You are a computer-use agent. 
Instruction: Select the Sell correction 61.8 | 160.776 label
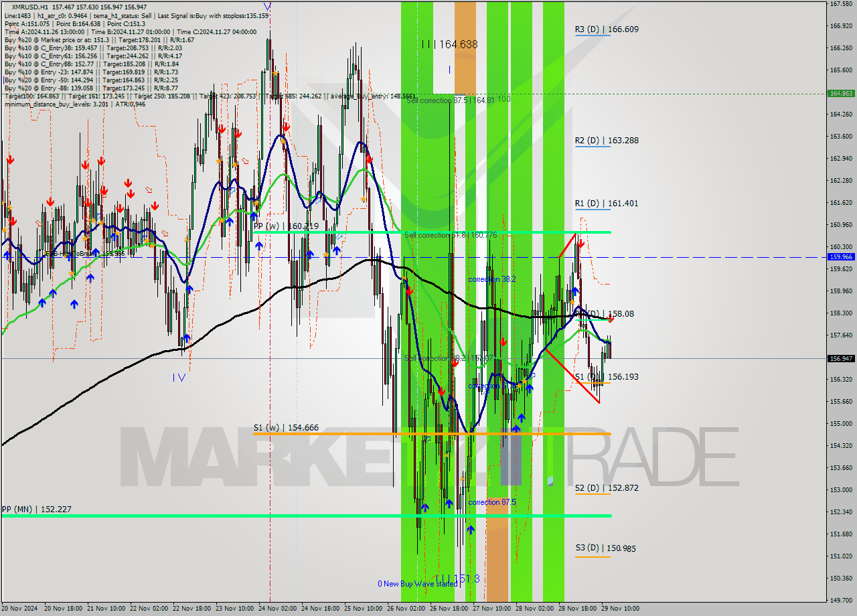[x=451, y=235]
